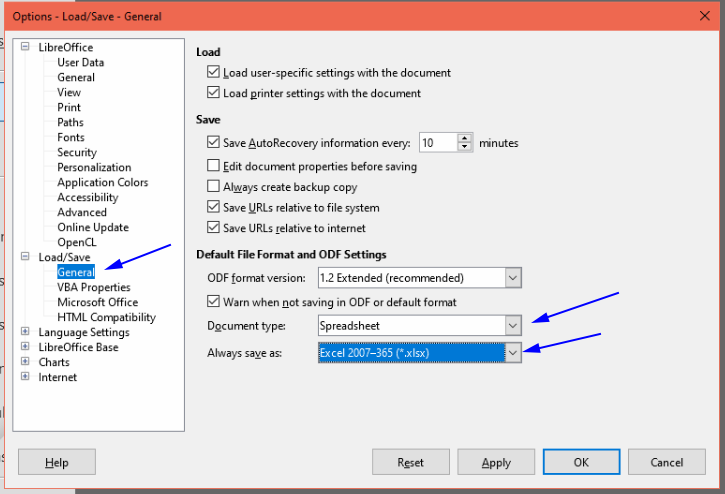Decrease AutoRecovery minutes with down arrow

(x=465, y=147)
